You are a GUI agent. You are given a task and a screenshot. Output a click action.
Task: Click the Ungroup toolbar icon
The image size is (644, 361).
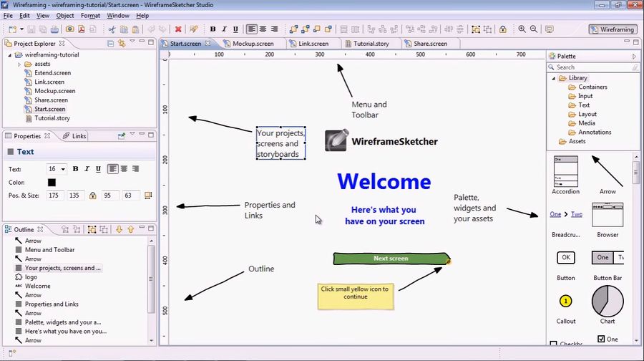coord(487,29)
